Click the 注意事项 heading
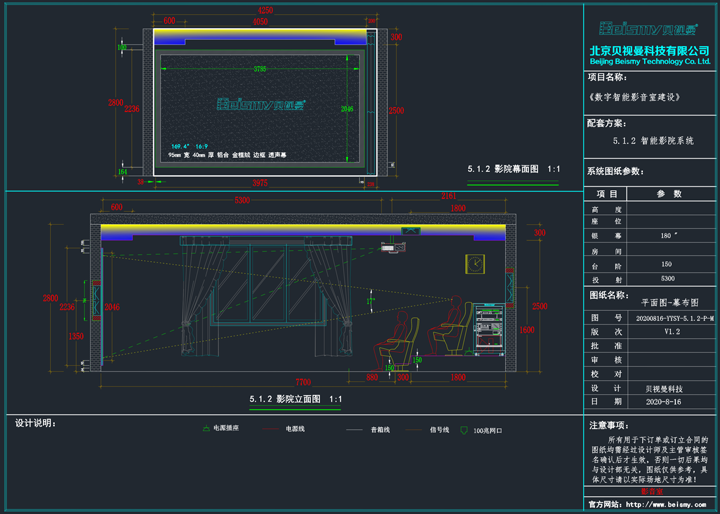The image size is (720, 514). pyautogui.click(x=610, y=426)
